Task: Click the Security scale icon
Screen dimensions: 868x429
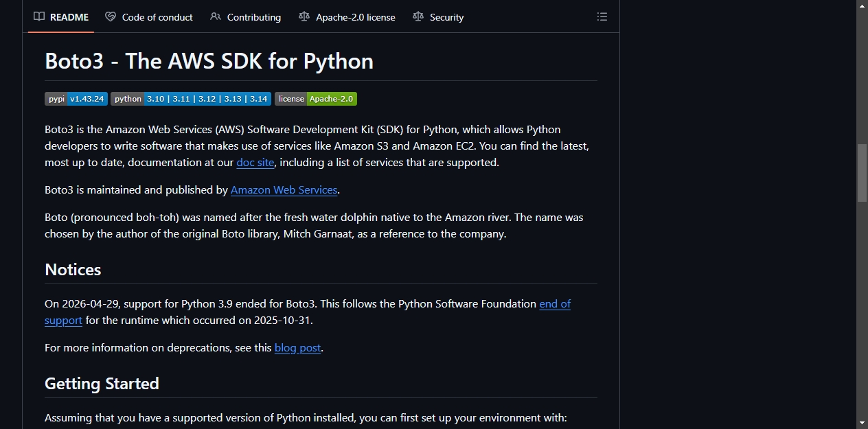Action: [418, 16]
